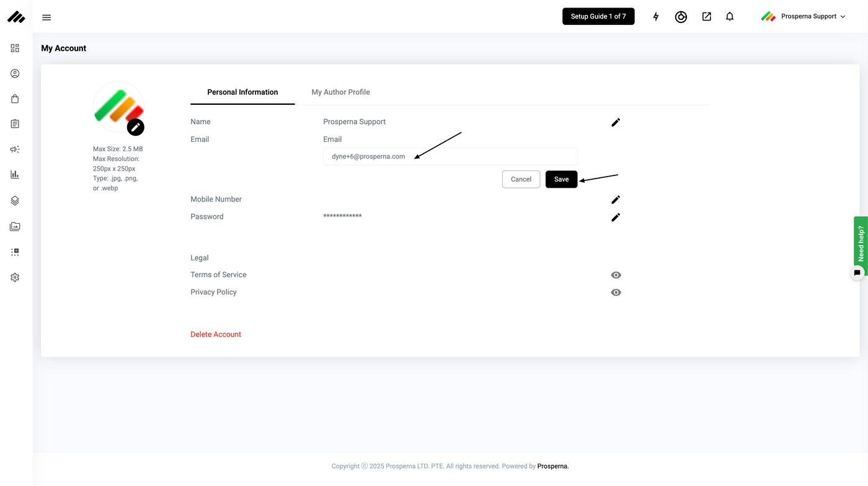The width and height of the screenshot is (868, 486).
Task: View the Terms of Service eye icon
Action: [x=616, y=275]
